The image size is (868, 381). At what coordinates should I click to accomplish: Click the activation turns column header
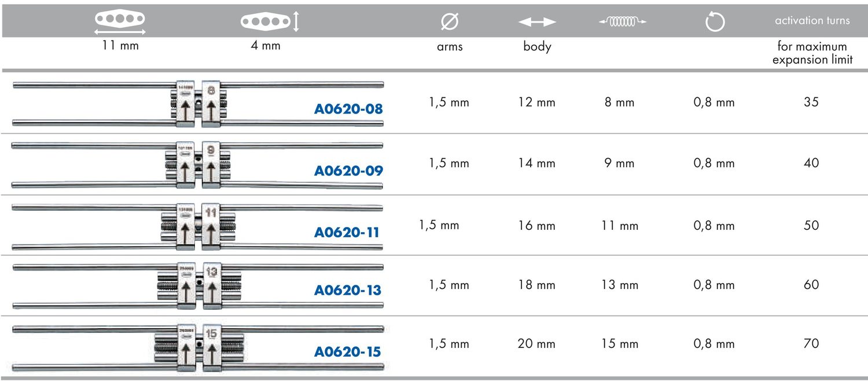[812, 20]
